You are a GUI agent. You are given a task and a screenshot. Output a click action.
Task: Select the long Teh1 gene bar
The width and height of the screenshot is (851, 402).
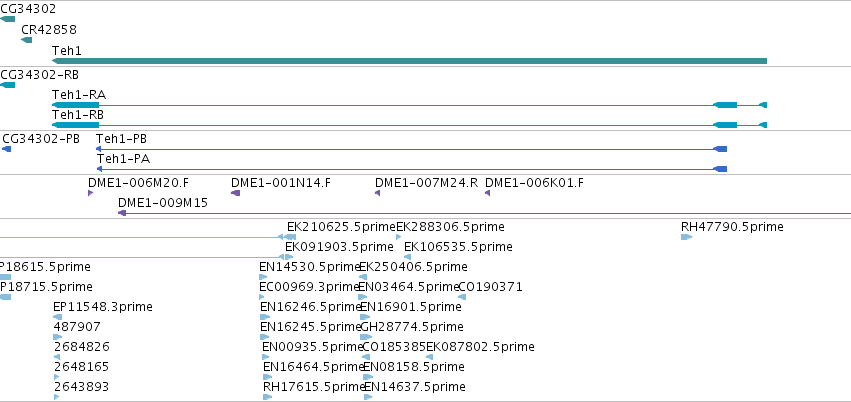(x=409, y=61)
